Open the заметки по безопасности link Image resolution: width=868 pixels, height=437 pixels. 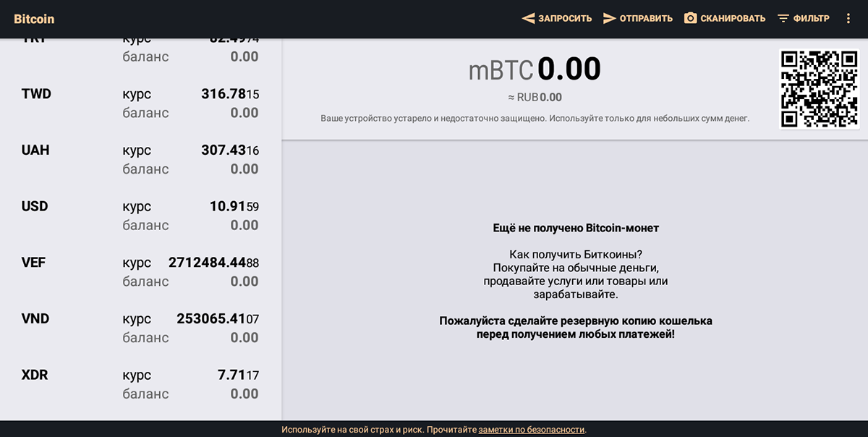(x=531, y=430)
